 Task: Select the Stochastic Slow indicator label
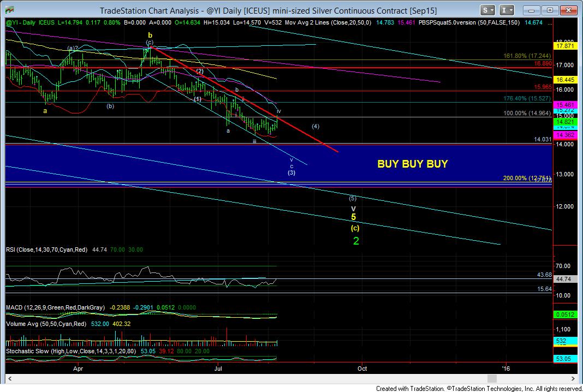coord(71,351)
